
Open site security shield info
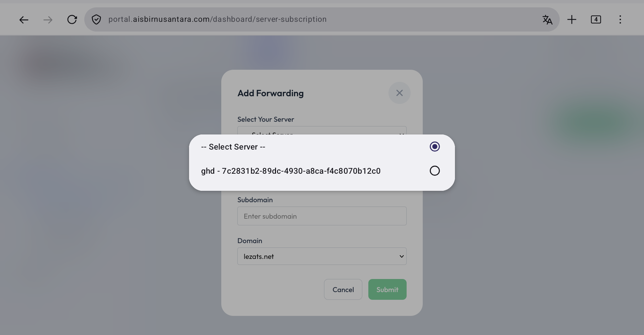(x=96, y=20)
